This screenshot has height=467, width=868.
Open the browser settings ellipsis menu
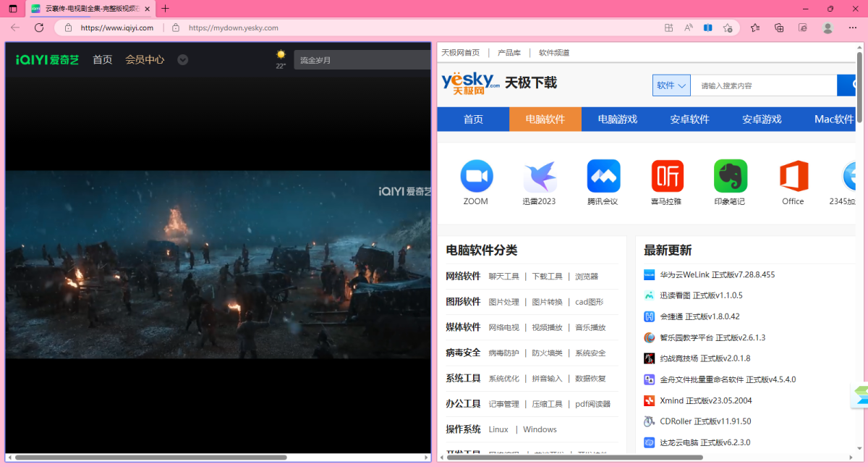tap(853, 28)
